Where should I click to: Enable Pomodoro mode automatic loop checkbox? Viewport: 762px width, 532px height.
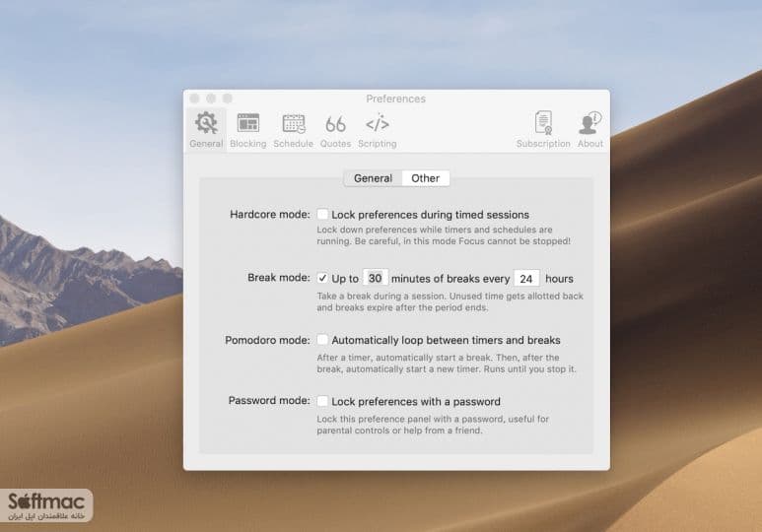(322, 340)
